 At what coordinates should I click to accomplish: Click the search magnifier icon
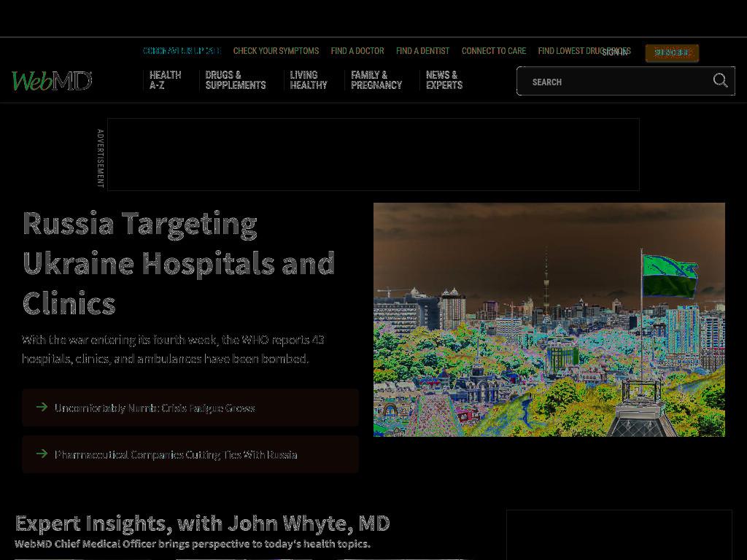pyautogui.click(x=720, y=80)
